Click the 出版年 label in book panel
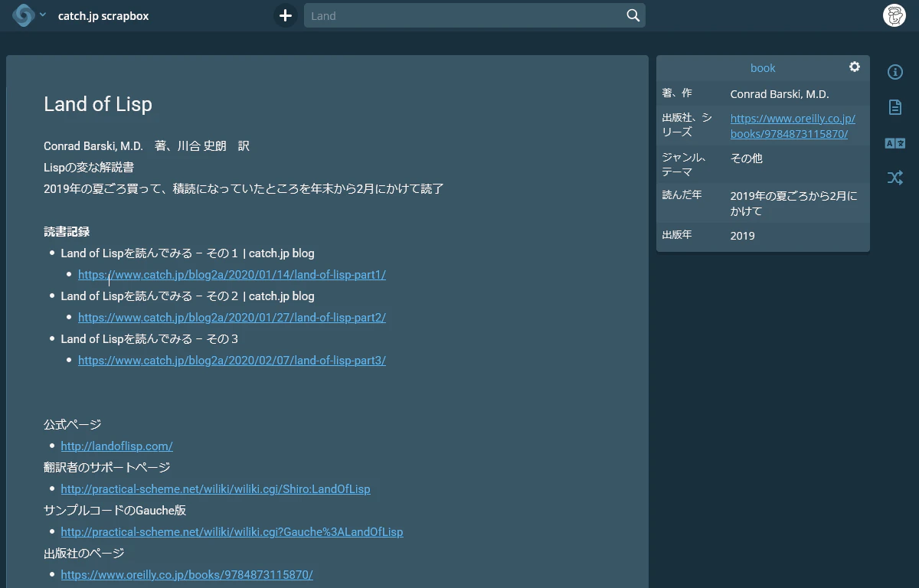 pos(677,235)
